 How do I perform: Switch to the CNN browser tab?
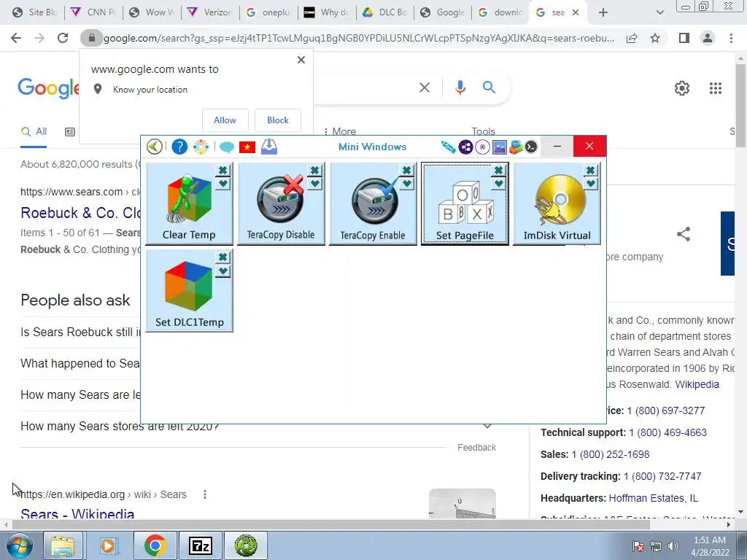(93, 12)
